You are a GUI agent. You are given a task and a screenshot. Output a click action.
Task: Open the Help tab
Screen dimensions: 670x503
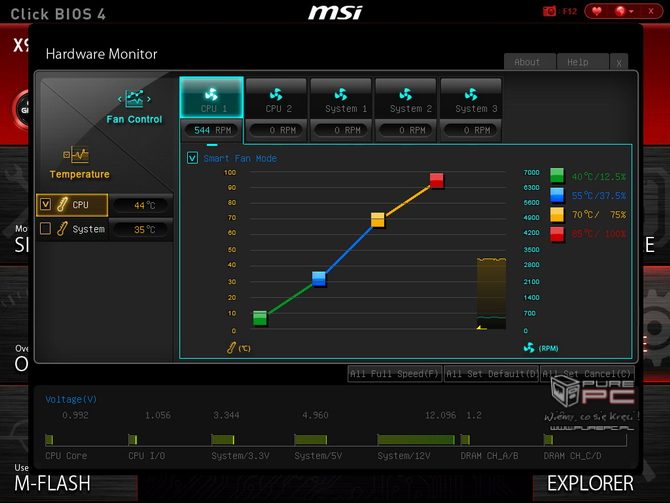[x=582, y=62]
